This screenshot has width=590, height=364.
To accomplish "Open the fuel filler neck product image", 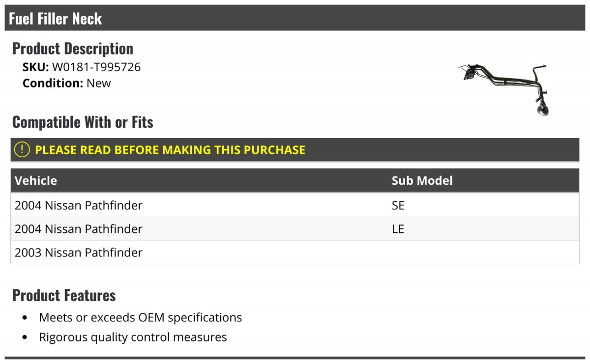I will click(504, 89).
